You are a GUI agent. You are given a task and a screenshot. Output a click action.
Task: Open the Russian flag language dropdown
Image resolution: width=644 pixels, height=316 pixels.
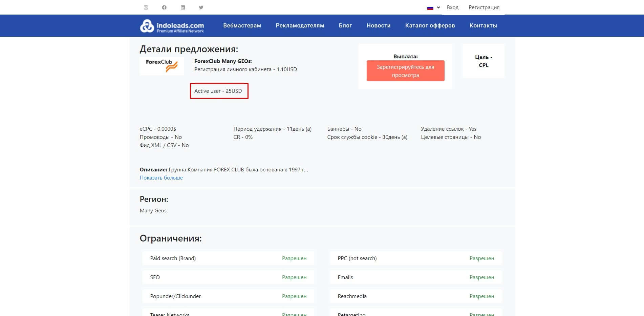(x=433, y=7)
